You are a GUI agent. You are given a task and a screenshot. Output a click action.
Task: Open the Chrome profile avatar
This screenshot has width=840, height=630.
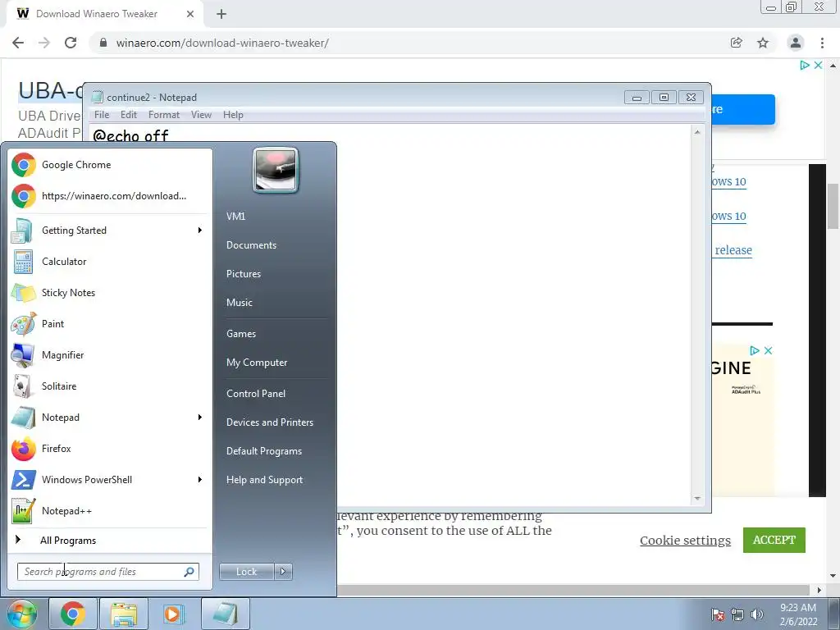pos(796,43)
